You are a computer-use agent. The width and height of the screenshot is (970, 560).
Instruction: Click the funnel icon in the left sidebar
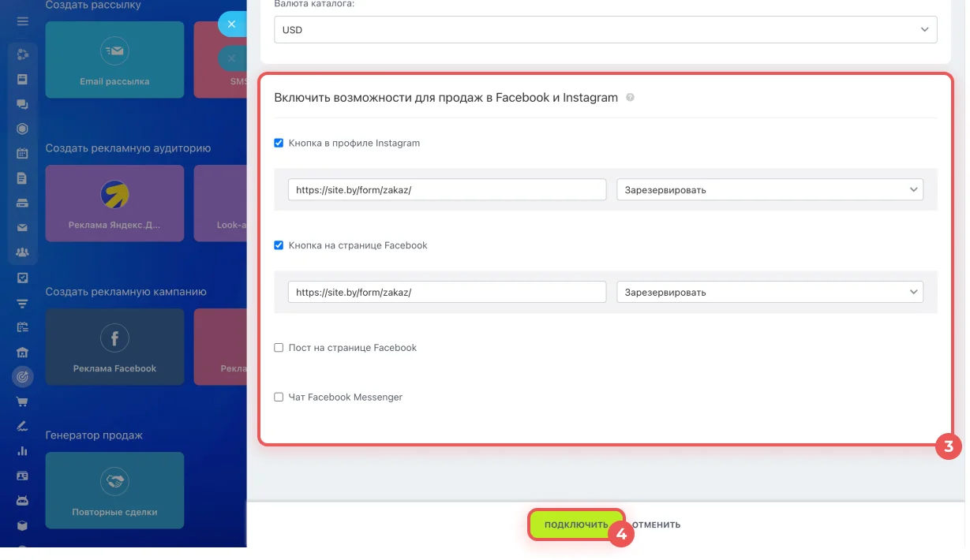[22, 303]
